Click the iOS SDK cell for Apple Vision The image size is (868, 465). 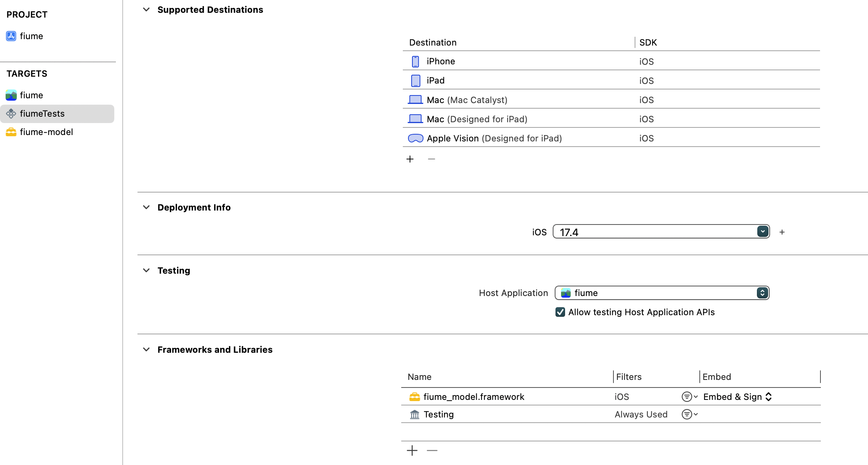click(647, 138)
